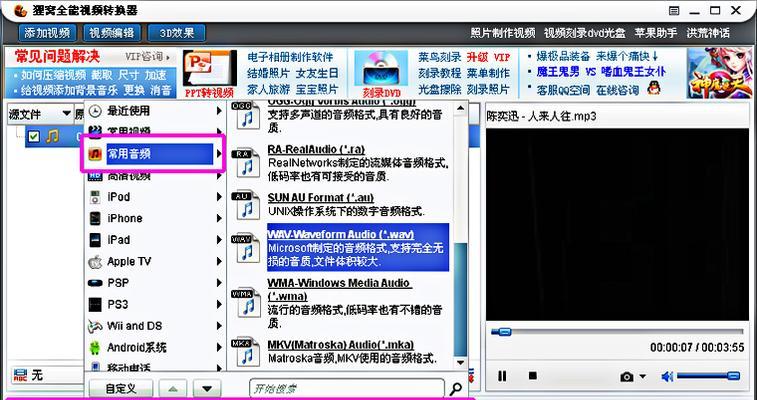Open the 源文件 column dropdown
The image size is (757, 400).
66,114
